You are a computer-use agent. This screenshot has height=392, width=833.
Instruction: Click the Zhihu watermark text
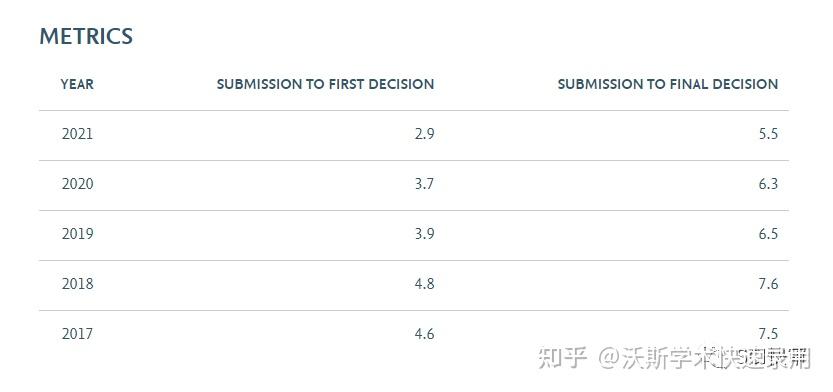tap(675, 359)
